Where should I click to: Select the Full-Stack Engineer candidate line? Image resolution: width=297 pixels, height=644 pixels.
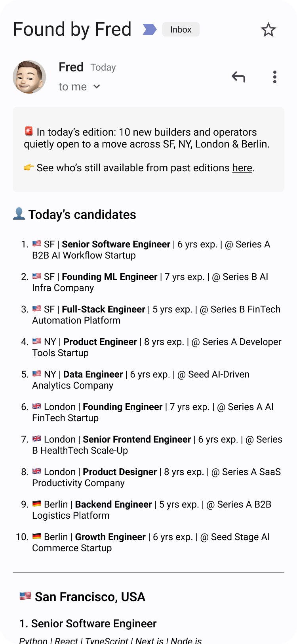(103, 309)
